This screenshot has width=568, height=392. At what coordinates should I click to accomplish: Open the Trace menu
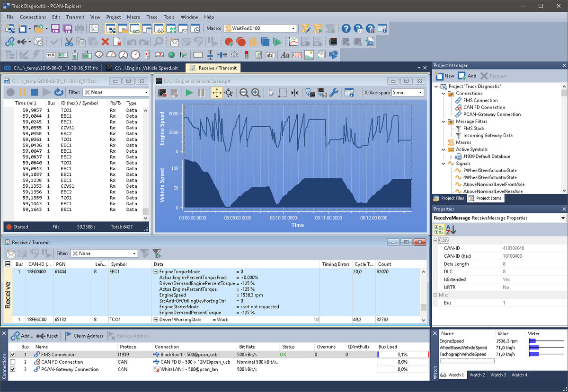[151, 17]
